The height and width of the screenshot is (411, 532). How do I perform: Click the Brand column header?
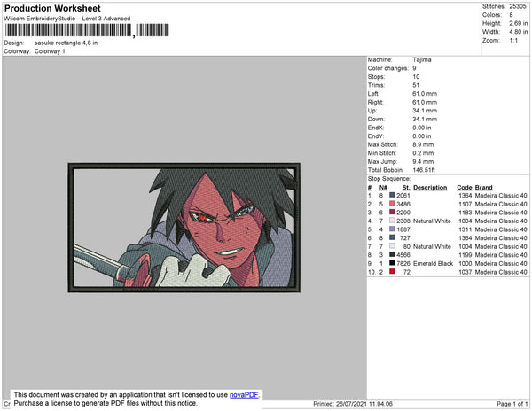pyautogui.click(x=483, y=188)
